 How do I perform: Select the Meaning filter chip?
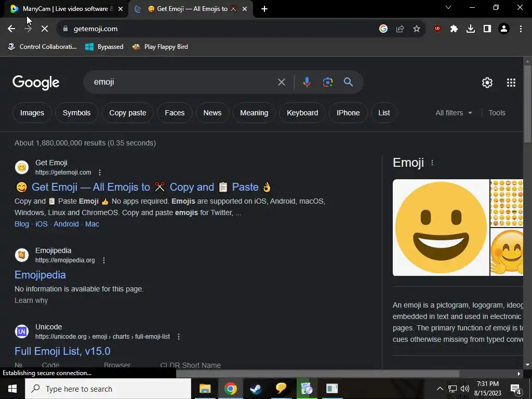coord(254,113)
